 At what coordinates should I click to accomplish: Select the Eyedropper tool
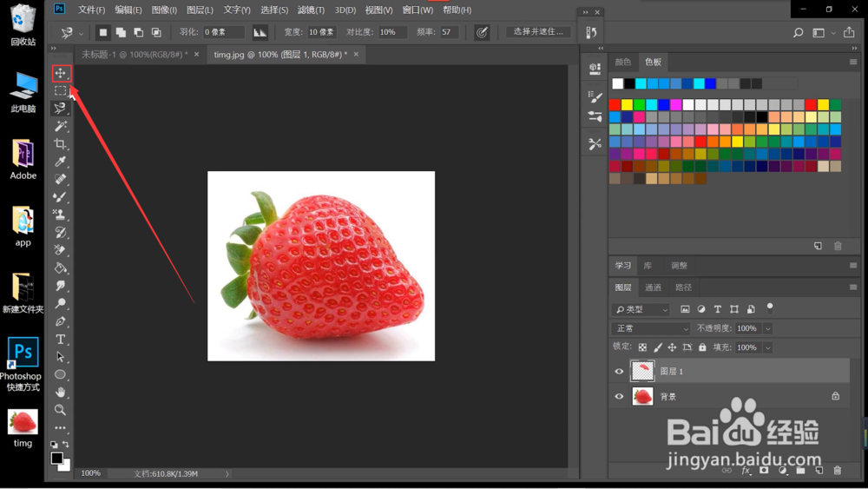61,162
